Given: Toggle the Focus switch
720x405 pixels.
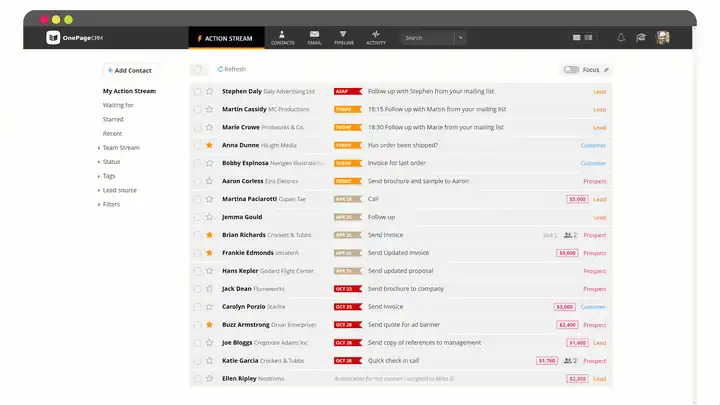Looking at the screenshot, I should [571, 70].
